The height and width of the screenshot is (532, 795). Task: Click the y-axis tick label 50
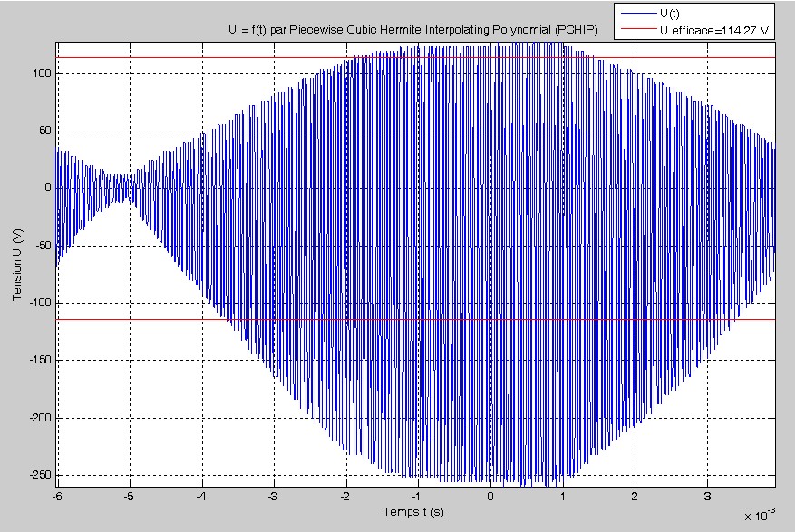click(45, 131)
